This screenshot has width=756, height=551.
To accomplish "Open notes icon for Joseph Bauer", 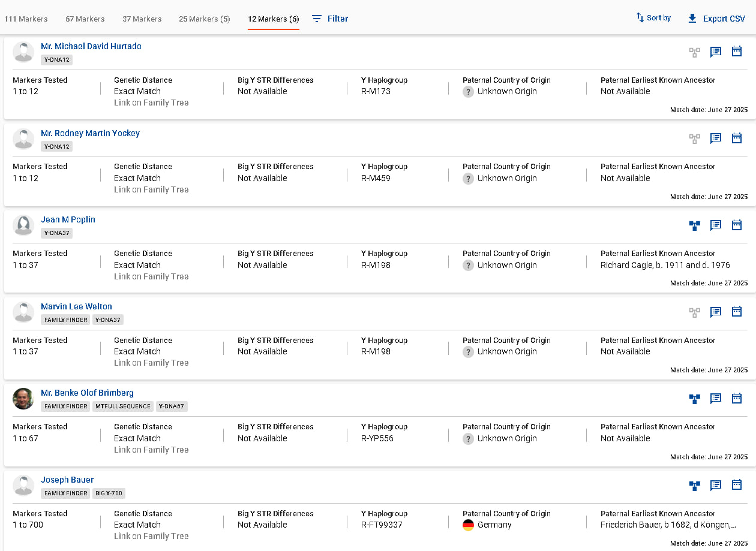I will click(716, 486).
